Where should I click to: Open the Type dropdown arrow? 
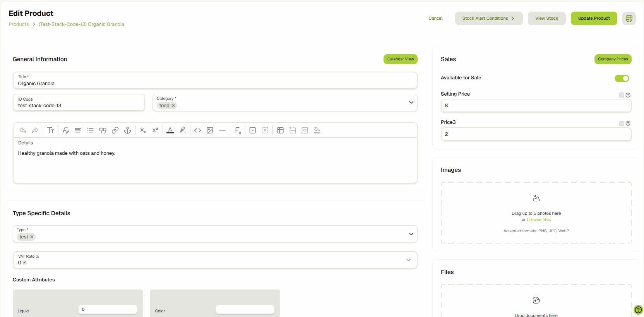411,234
